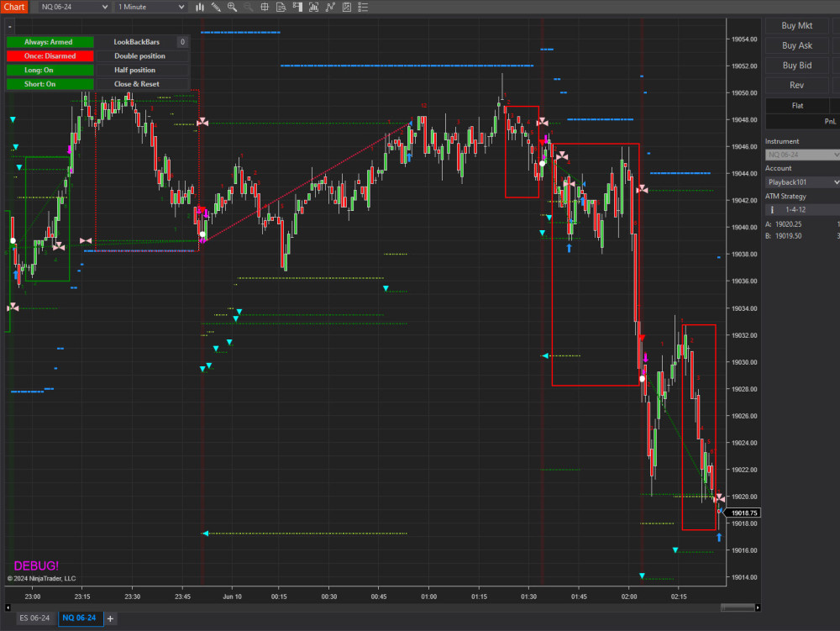
Task: Click the Chart label in the title bar
Action: click(13, 7)
